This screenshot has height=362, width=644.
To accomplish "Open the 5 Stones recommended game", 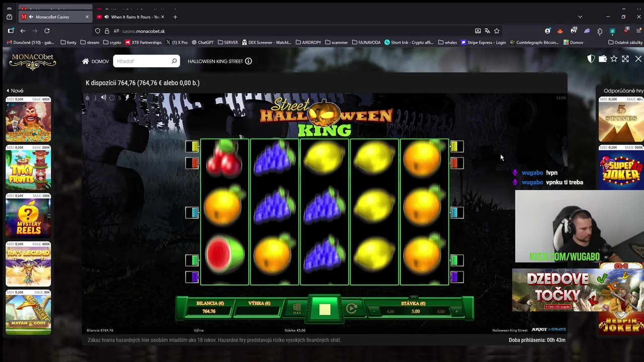I will (621, 119).
